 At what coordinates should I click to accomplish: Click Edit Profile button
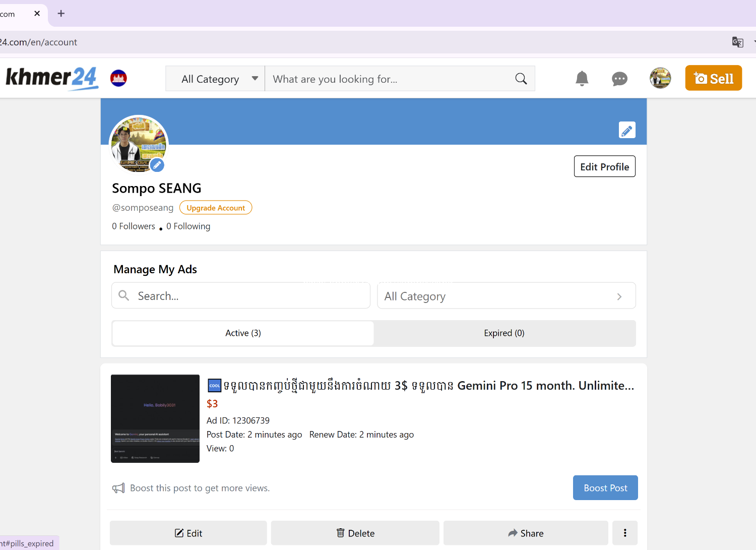pos(604,166)
